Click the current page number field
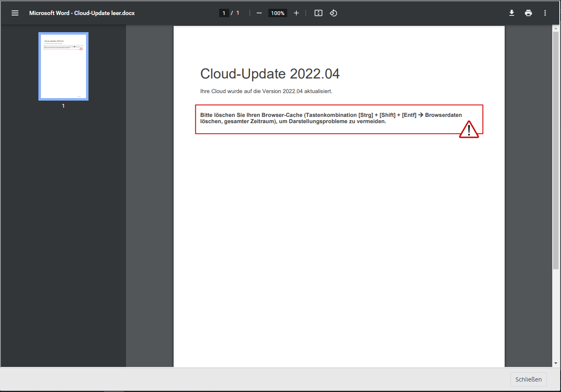The height and width of the screenshot is (392, 561). click(224, 13)
